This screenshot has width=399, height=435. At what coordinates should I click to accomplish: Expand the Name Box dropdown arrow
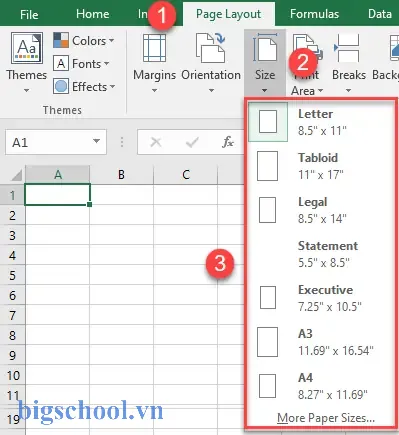pos(97,142)
